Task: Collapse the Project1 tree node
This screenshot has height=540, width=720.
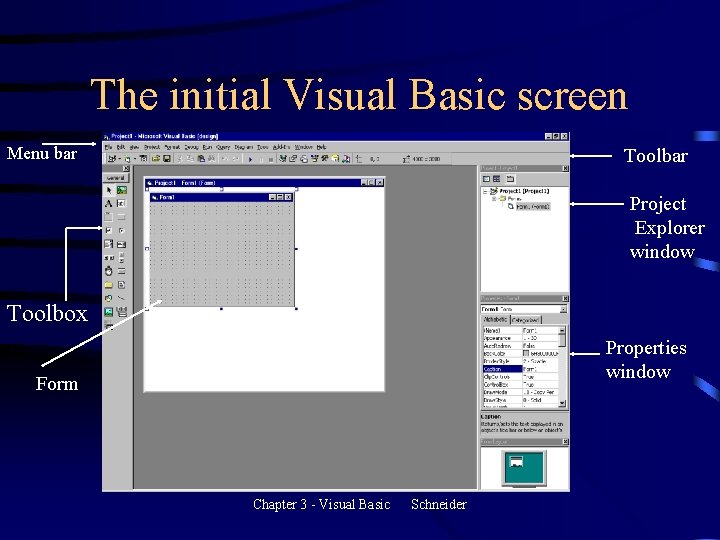Action: [485, 191]
